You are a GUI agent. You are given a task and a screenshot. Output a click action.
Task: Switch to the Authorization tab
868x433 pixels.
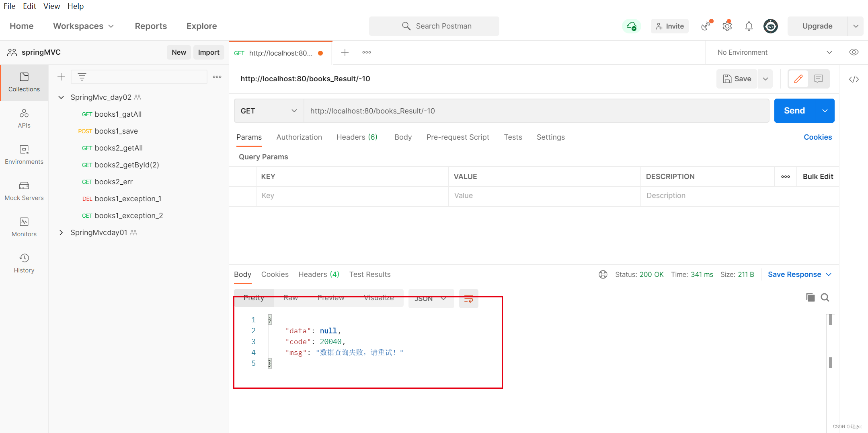click(x=299, y=137)
